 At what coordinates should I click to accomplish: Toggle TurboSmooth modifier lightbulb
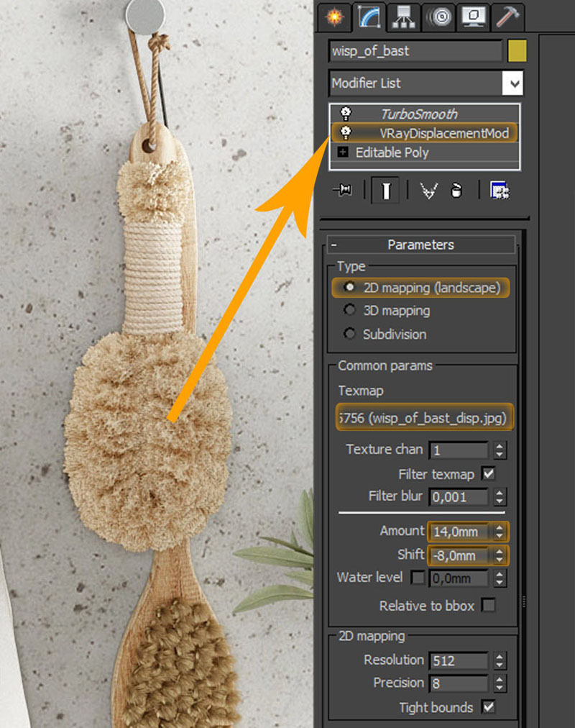[x=346, y=113]
